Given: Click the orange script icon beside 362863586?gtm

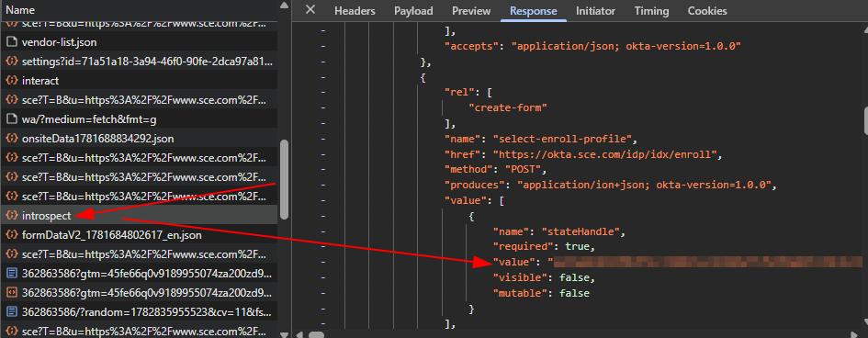Looking at the screenshot, I should click(11, 292).
